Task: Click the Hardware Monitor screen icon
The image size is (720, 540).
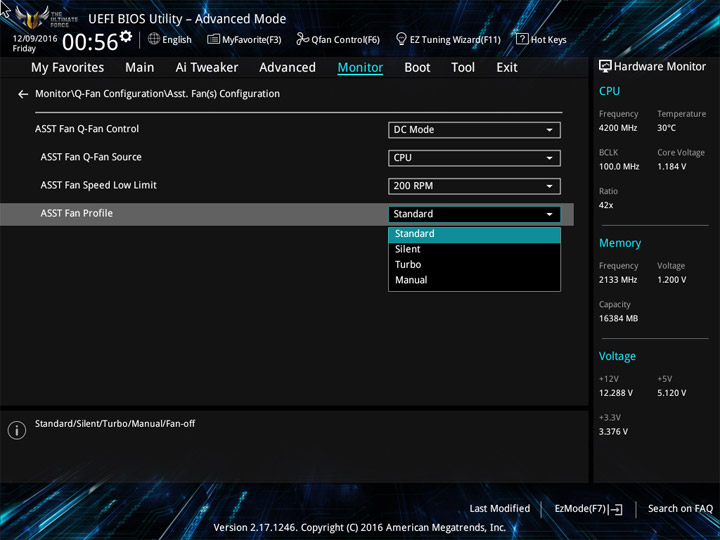Action: (605, 66)
